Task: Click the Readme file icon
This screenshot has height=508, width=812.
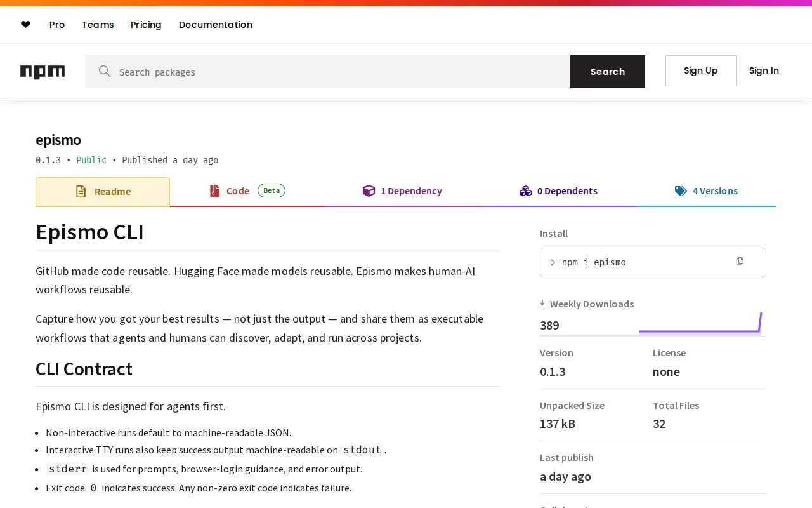Action: point(81,191)
